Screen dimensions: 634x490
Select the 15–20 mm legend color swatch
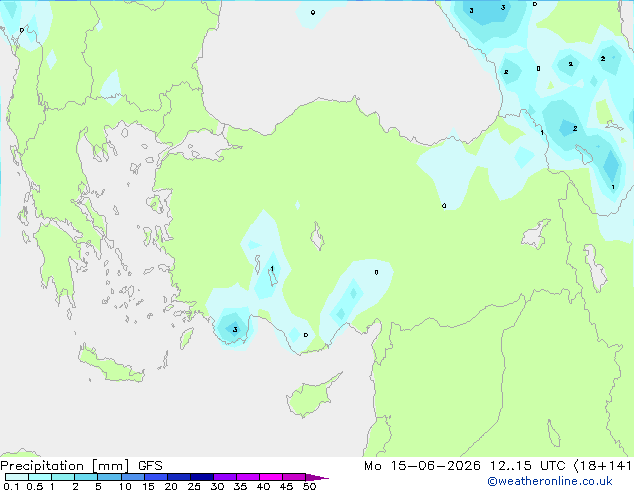pyautogui.click(x=155, y=477)
